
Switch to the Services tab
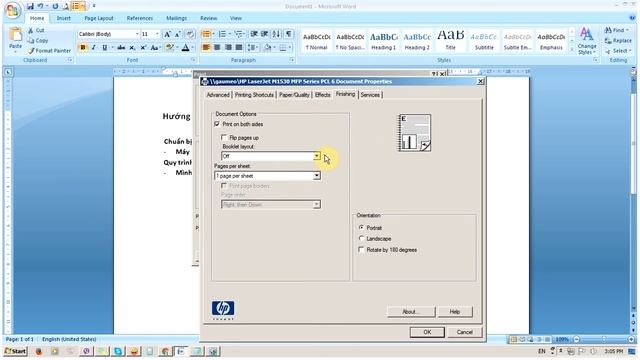click(370, 95)
